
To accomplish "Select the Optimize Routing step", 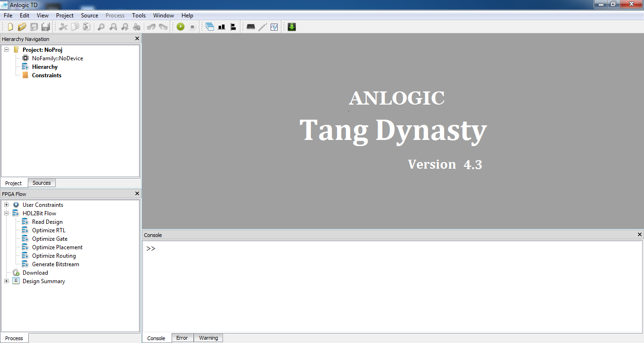I will pos(54,256).
